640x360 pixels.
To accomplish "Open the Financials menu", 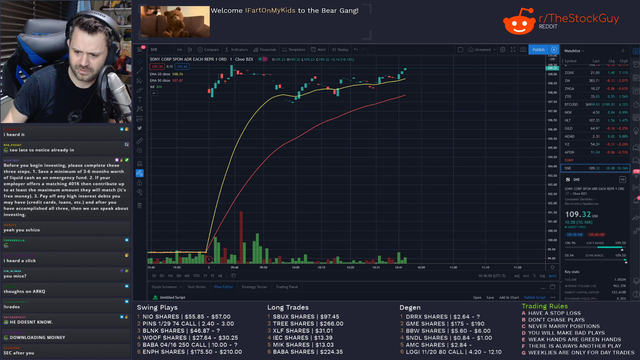I will 264,49.
